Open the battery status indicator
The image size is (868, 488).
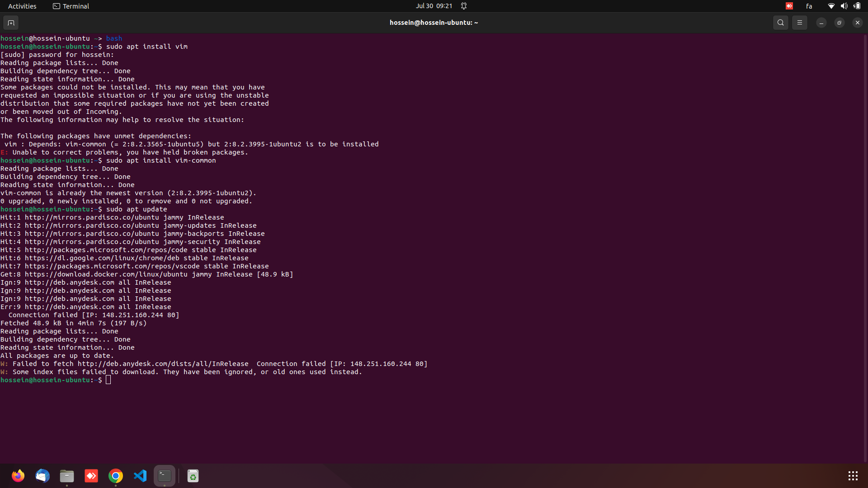tap(857, 6)
